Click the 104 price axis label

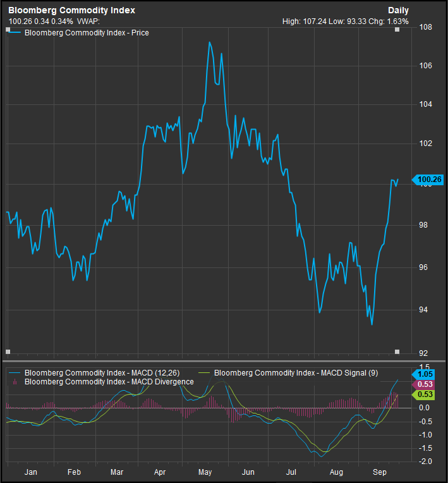(425, 104)
